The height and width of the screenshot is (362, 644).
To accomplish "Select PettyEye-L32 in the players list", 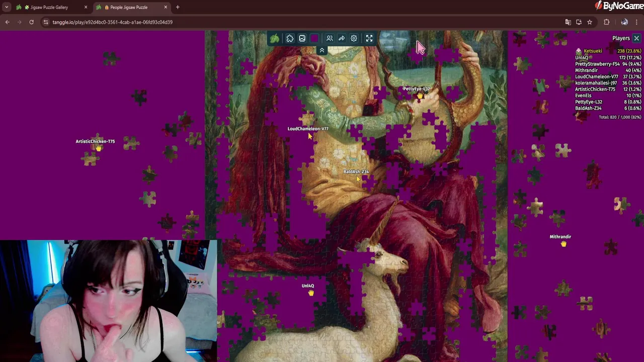I will tap(608, 102).
